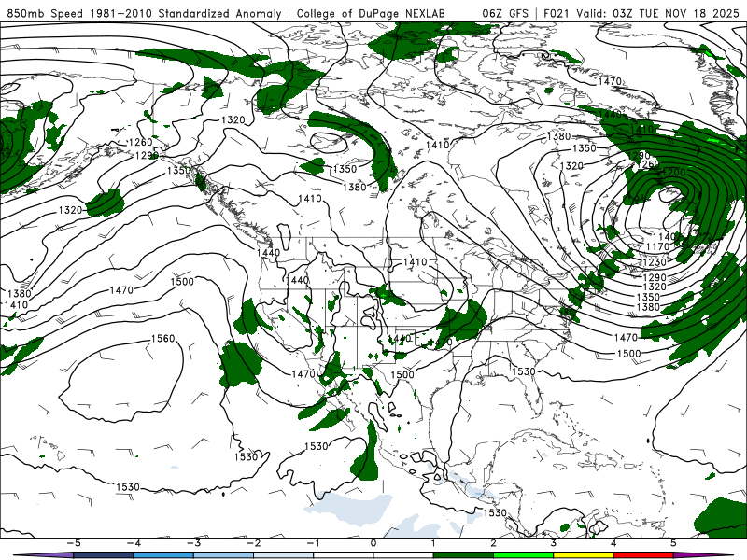The image size is (747, 560).
Task: Click the '1140' contour label
Action: (x=664, y=237)
